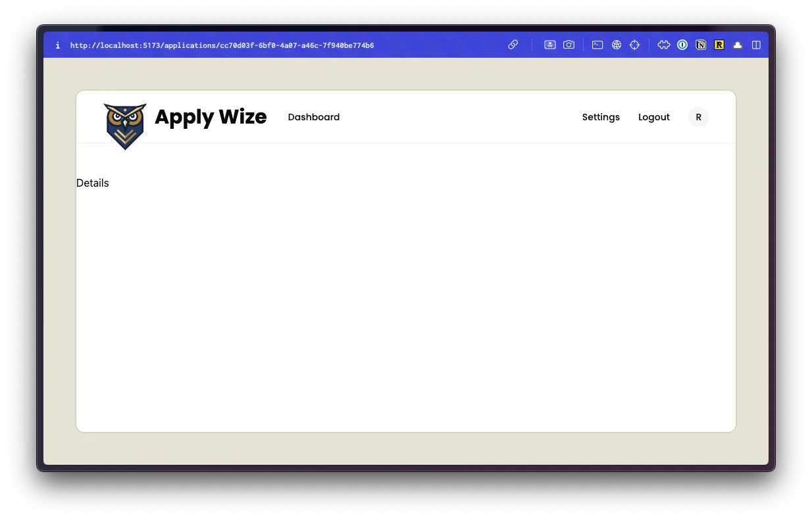
Task: Open the Notion extension icon
Action: click(701, 45)
